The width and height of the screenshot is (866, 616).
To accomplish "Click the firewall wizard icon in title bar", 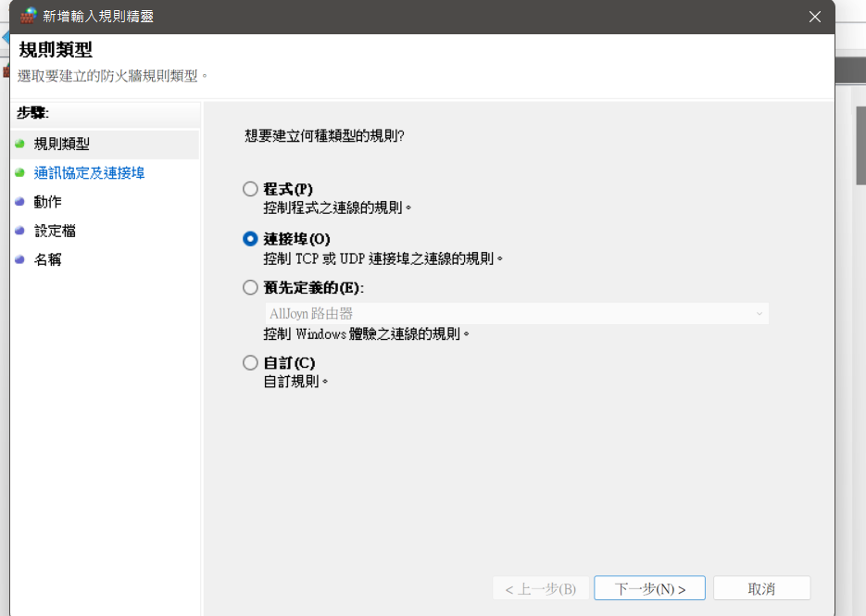I will click(x=28, y=16).
